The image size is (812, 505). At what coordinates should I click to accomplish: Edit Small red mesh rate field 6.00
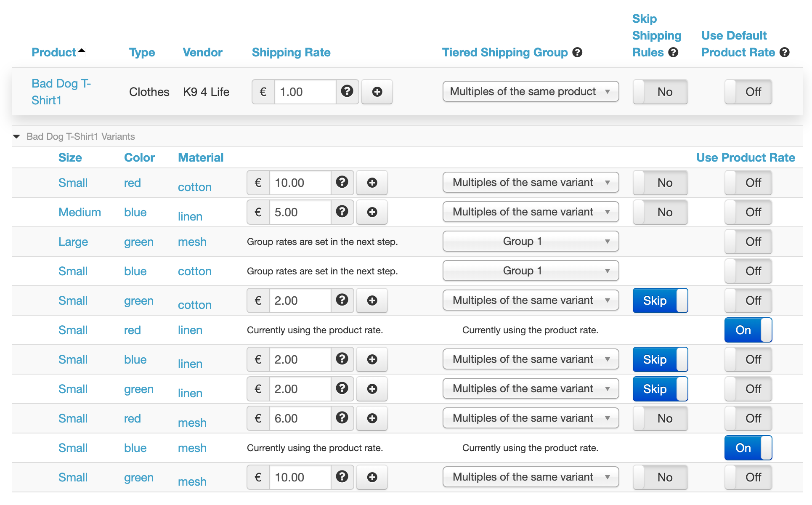coord(300,418)
